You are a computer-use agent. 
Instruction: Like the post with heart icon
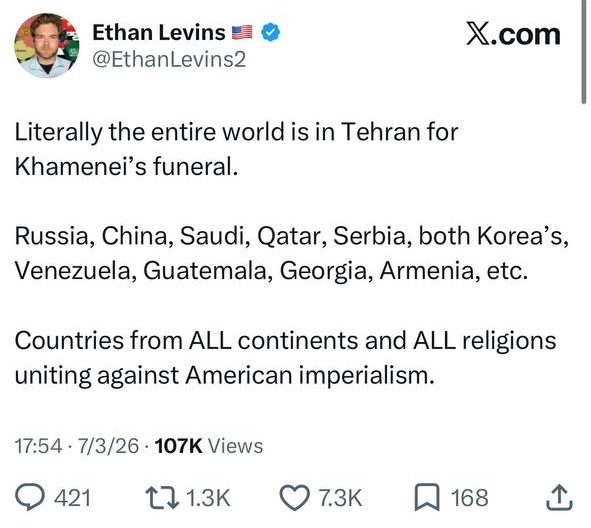click(295, 498)
